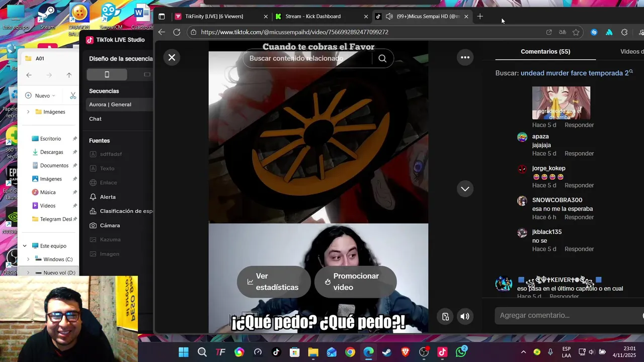This screenshot has width=644, height=362.
Task: Toggle the auto-scroll icon beside volume
Action: [445, 316]
